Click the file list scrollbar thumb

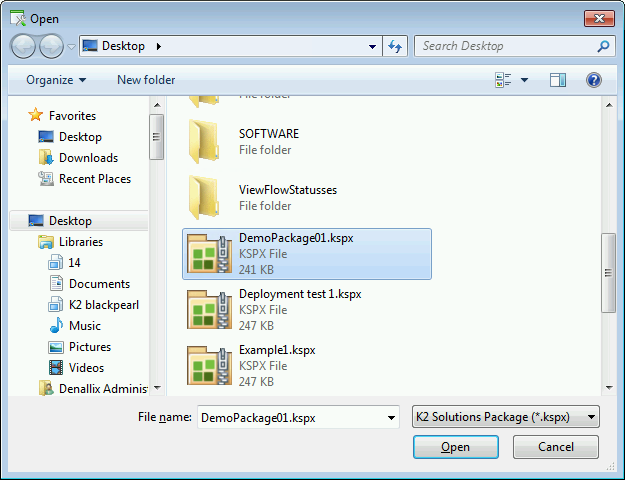point(608,273)
